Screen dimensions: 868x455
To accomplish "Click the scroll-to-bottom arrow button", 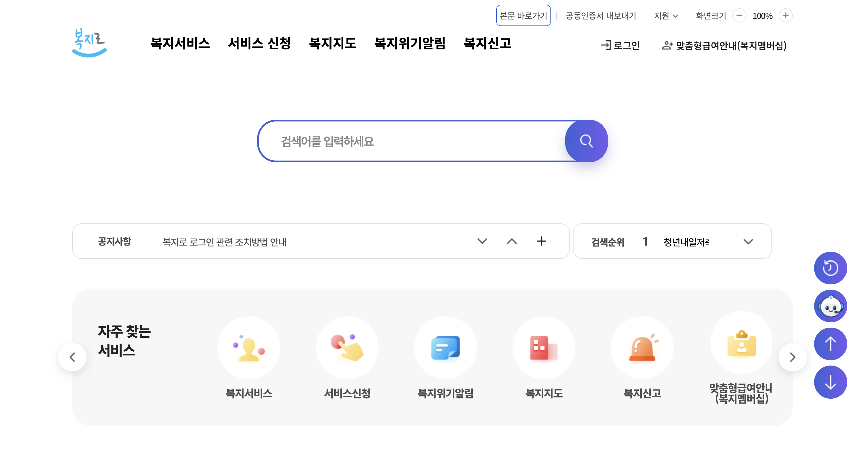I will tap(830, 382).
